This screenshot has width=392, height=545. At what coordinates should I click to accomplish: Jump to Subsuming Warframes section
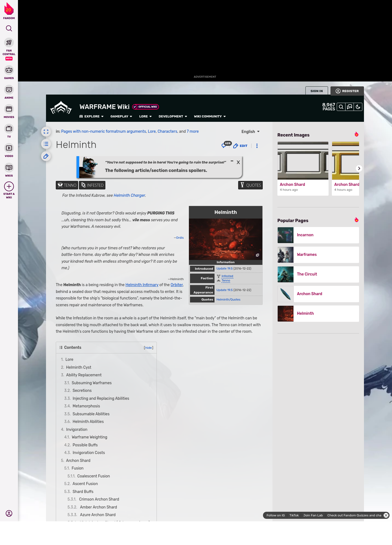92,383
